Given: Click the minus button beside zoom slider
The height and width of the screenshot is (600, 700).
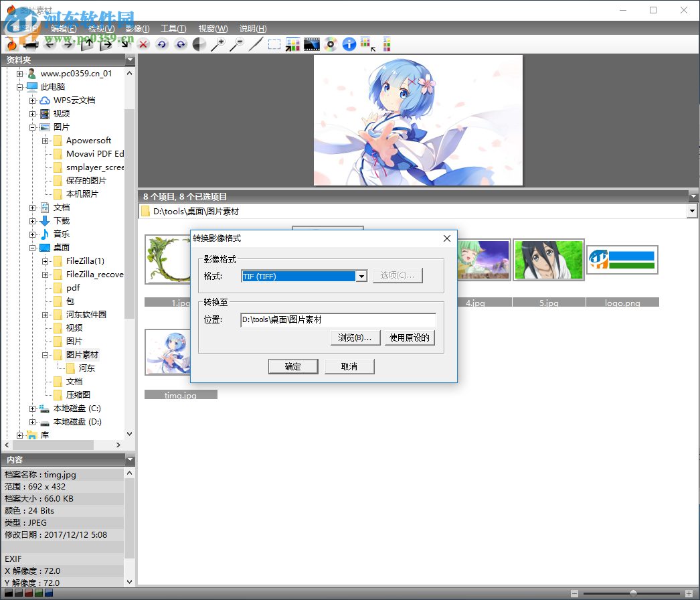Looking at the screenshot, I should (x=575, y=594).
